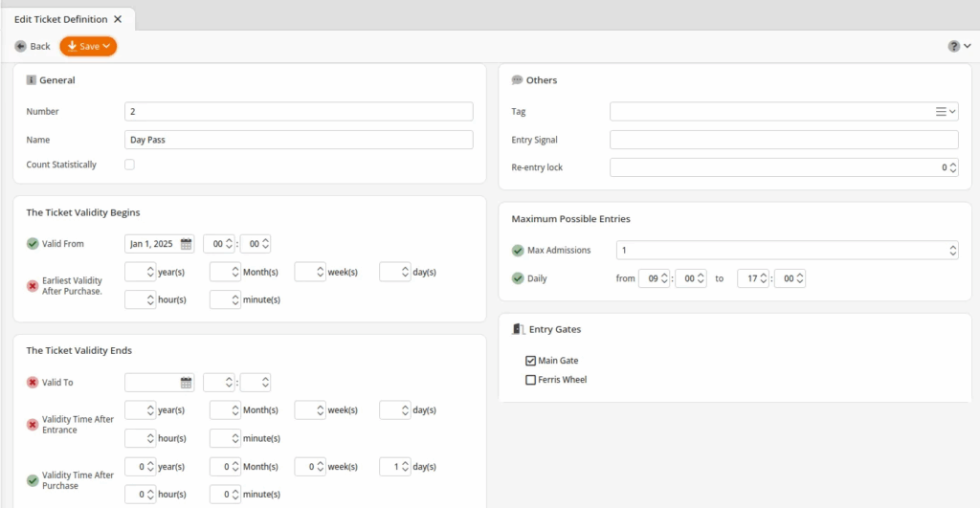
Task: Adjust Validity After Purchase Month(s) spinner
Action: point(235,467)
